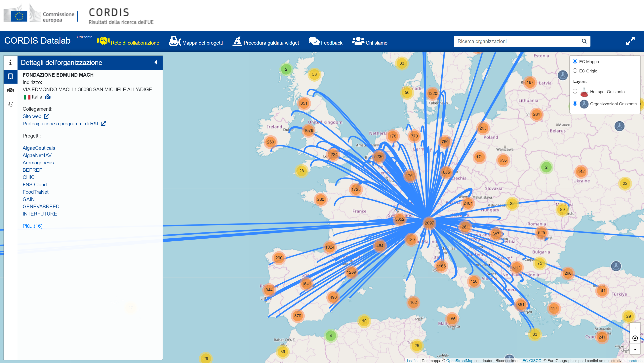
Task: Toggle fullscreen expand arrows icon
Action: (630, 41)
